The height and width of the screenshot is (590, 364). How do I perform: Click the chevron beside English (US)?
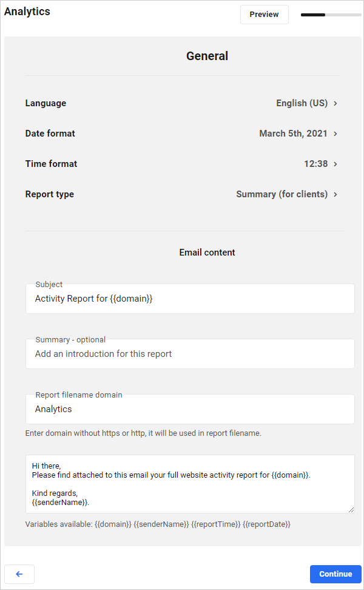tap(335, 103)
